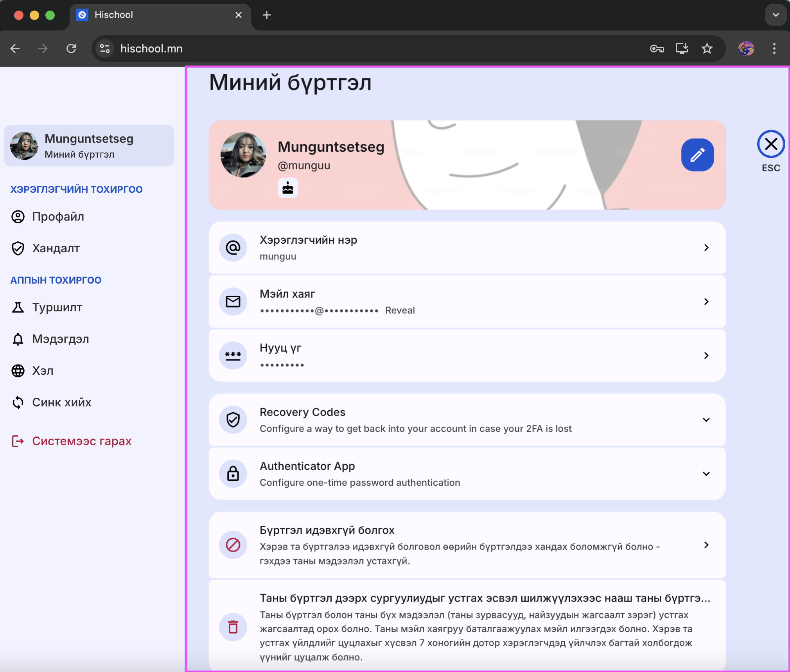Click the Reveal link for email address
This screenshot has height=672, width=790.
[400, 310]
